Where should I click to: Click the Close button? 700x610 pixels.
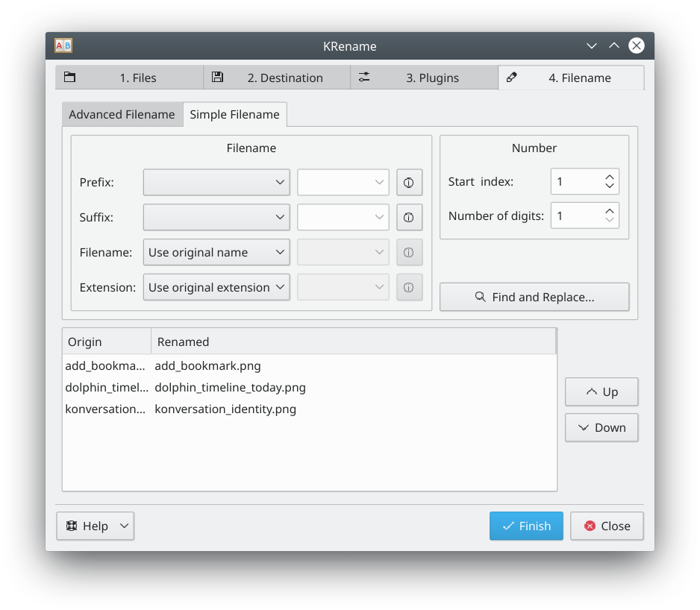(x=607, y=526)
